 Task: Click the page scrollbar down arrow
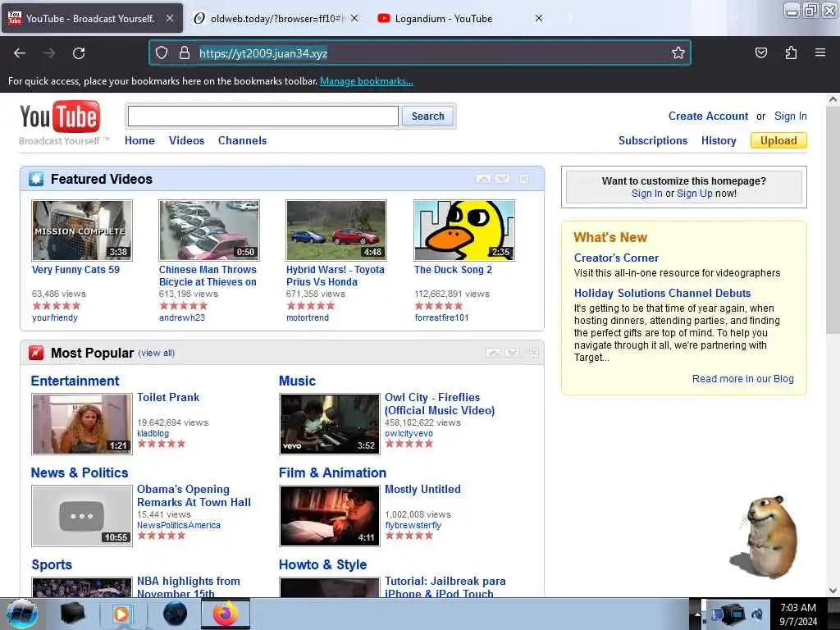[x=833, y=591]
